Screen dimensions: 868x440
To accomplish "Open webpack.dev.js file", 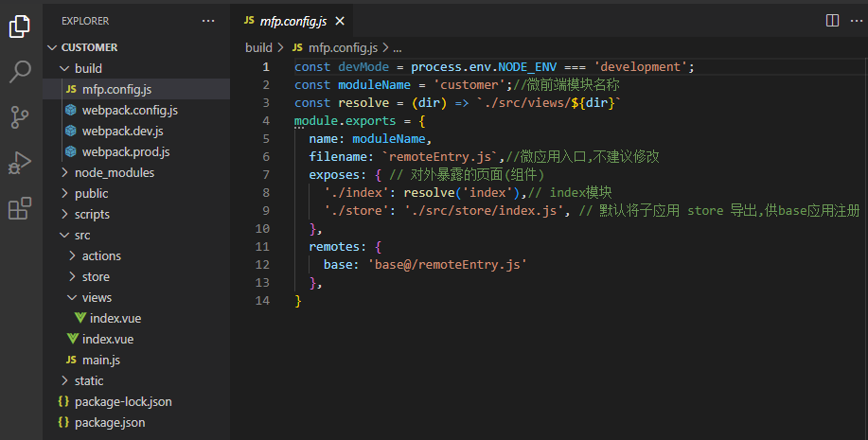I will coord(122,131).
